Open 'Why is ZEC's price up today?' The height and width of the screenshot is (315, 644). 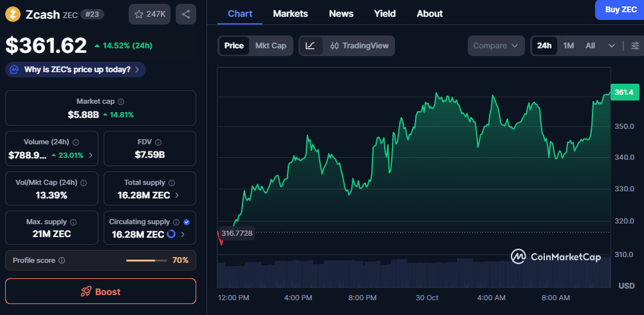[x=76, y=70]
